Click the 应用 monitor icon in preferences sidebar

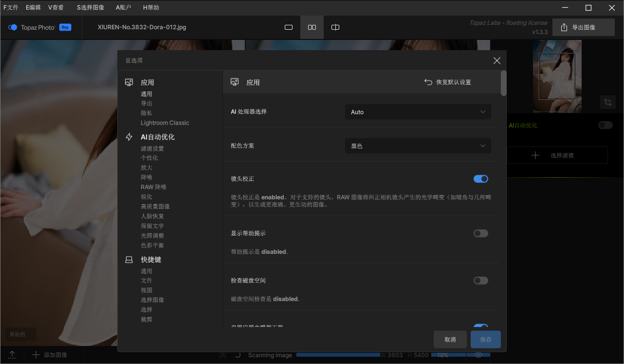[129, 82]
